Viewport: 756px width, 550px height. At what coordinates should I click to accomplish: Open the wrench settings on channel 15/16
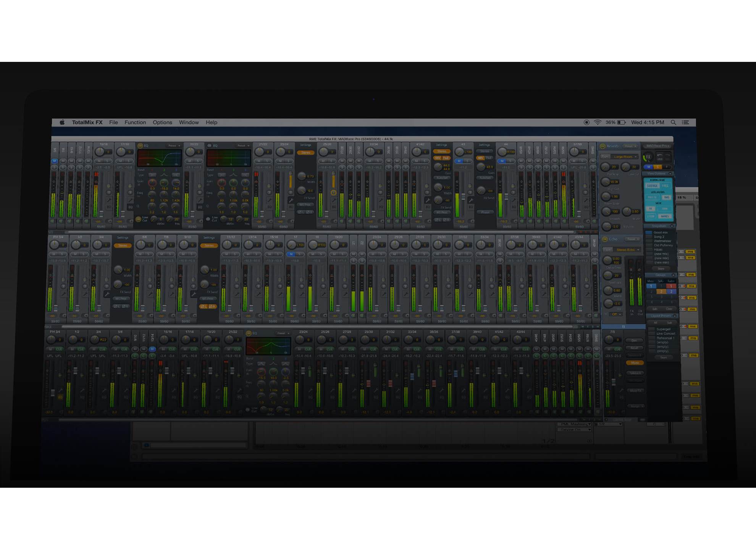click(x=109, y=200)
